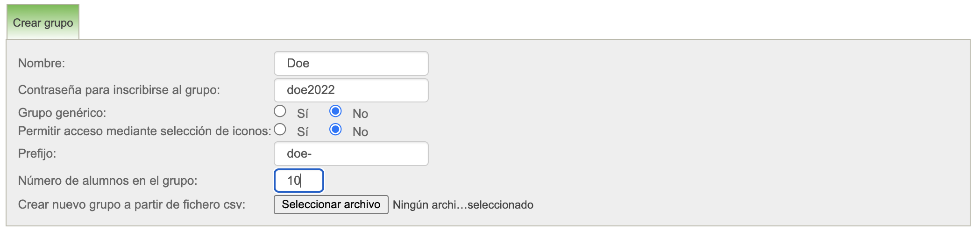Click the Prefijo label text

(x=37, y=153)
